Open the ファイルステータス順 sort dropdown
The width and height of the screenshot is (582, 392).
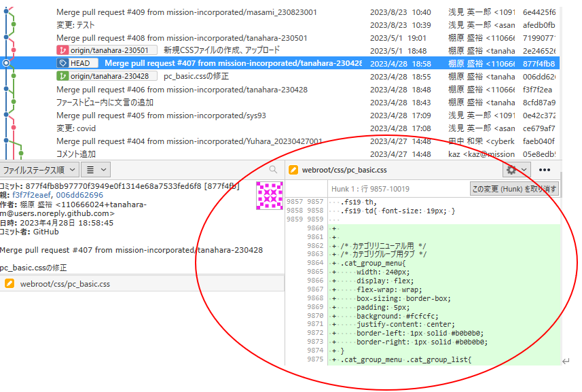pos(39,170)
